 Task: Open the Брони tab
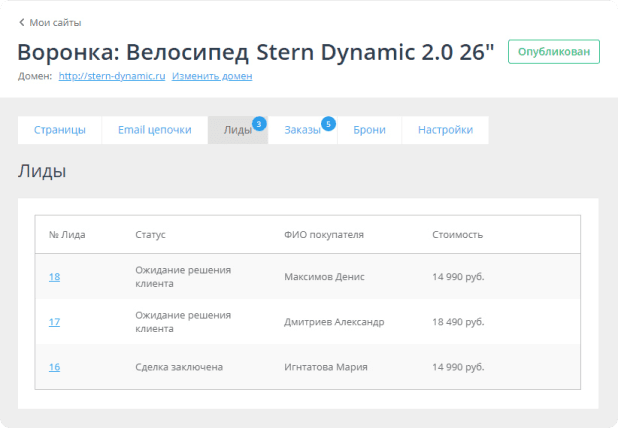[x=369, y=131]
